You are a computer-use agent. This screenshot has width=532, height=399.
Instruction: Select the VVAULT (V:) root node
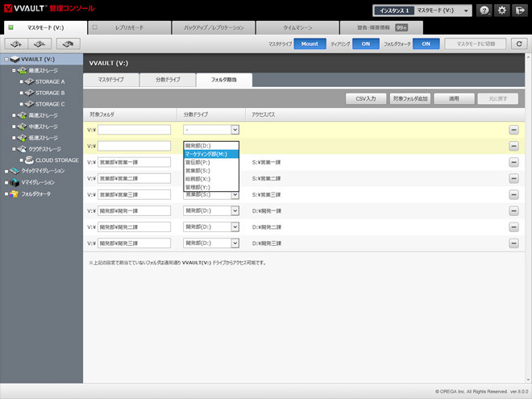tap(38, 60)
